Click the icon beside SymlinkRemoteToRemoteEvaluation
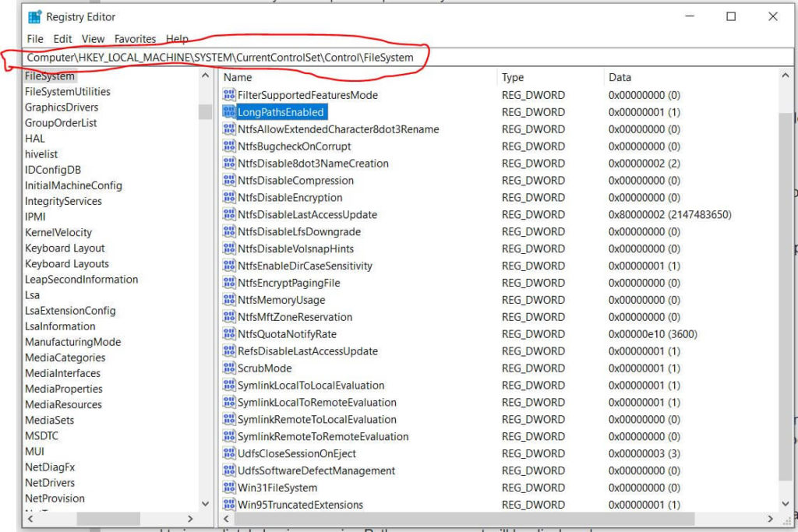 (229, 436)
